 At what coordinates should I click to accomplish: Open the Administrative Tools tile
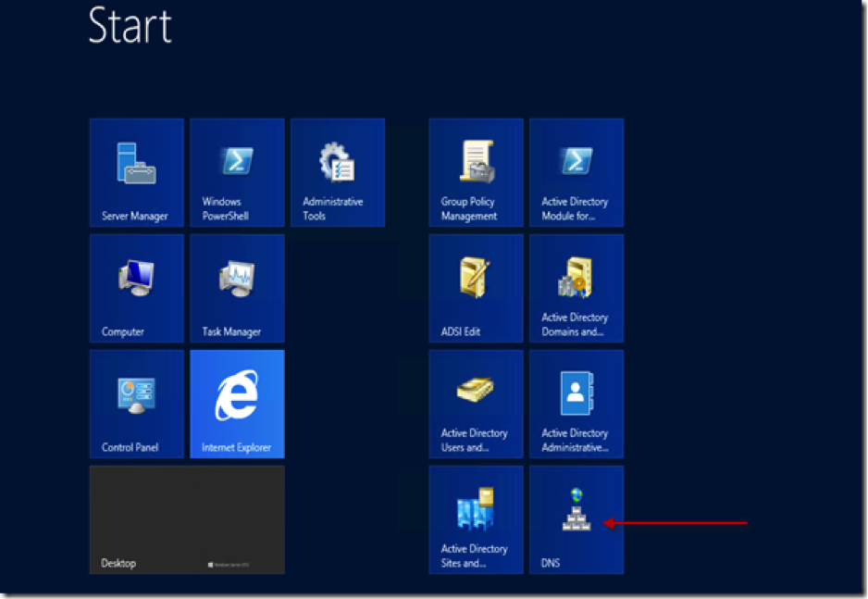[x=338, y=173]
